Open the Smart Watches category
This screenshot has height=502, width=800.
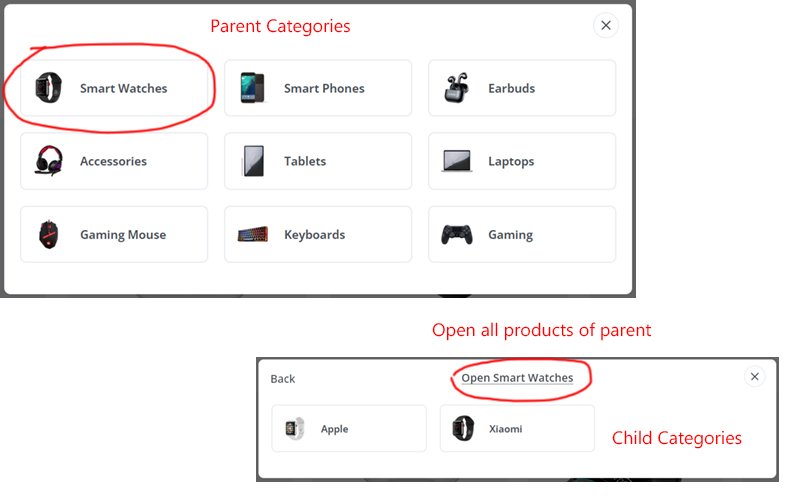coord(114,88)
